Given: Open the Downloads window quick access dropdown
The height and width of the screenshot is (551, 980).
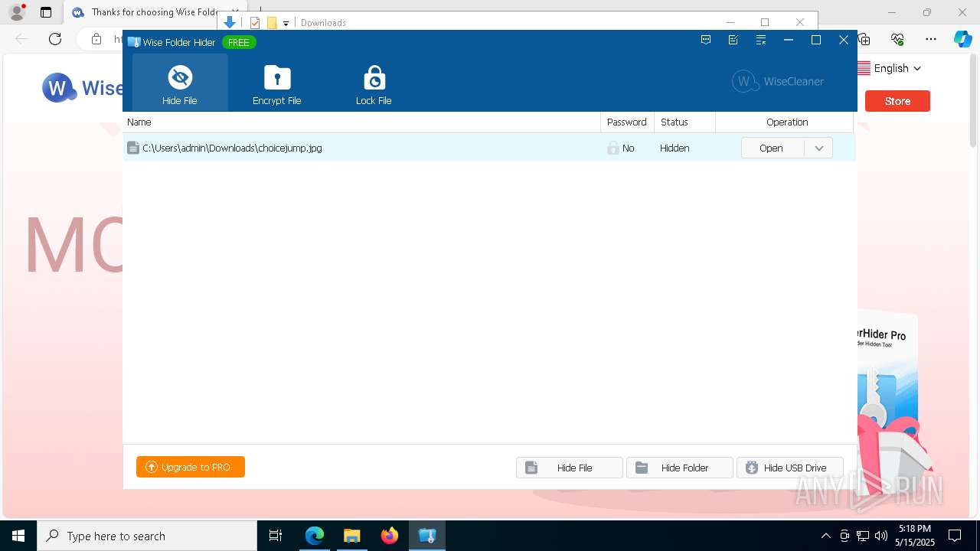Looking at the screenshot, I should [286, 23].
